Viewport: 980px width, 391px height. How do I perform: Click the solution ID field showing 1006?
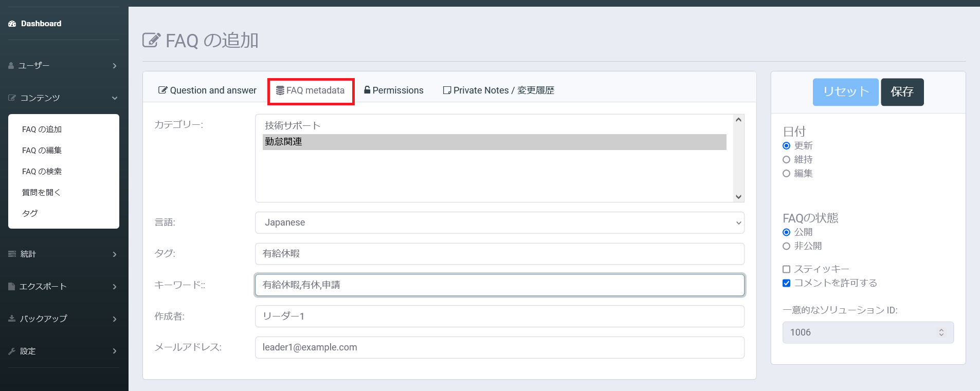click(868, 332)
